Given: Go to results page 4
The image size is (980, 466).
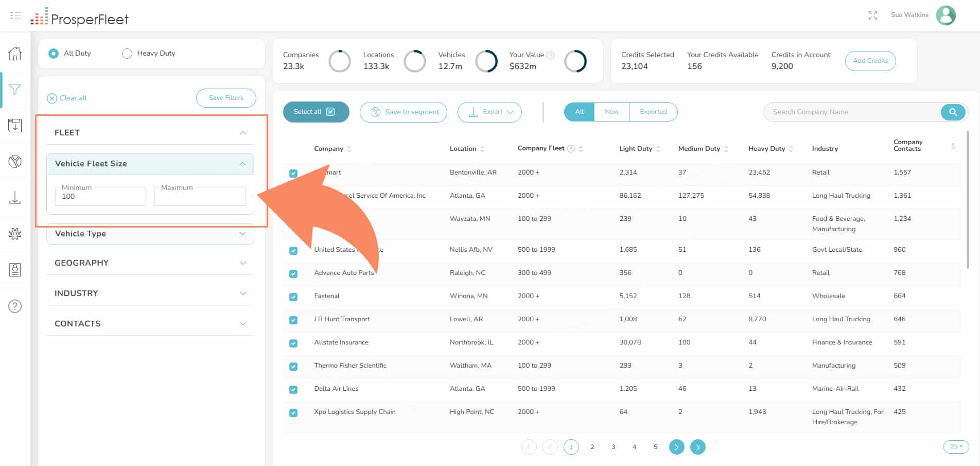Looking at the screenshot, I should tap(635, 447).
